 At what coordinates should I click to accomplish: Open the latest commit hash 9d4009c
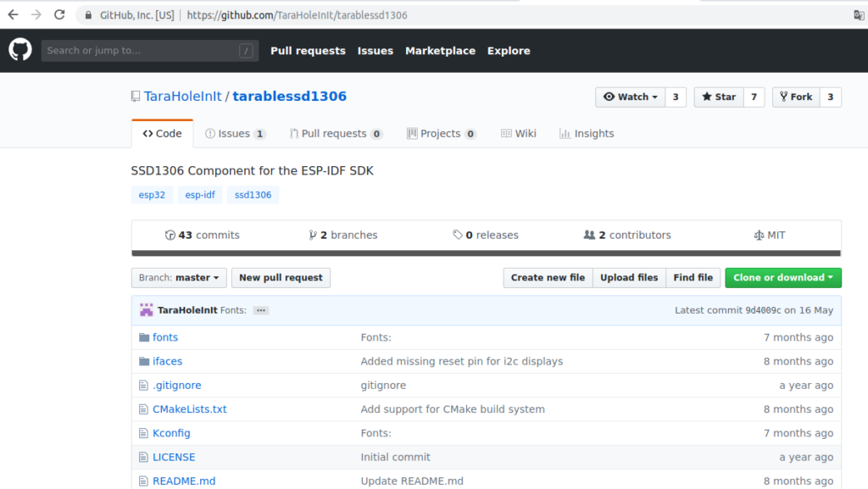(x=763, y=310)
